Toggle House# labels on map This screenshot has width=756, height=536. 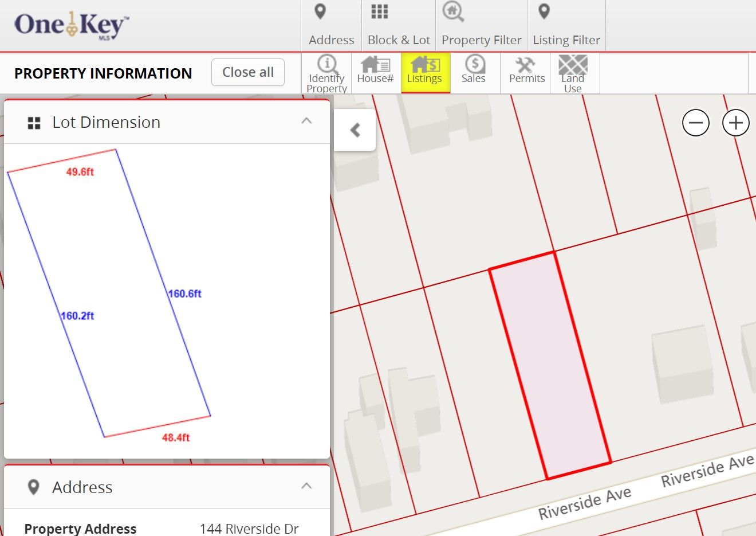coord(375,71)
